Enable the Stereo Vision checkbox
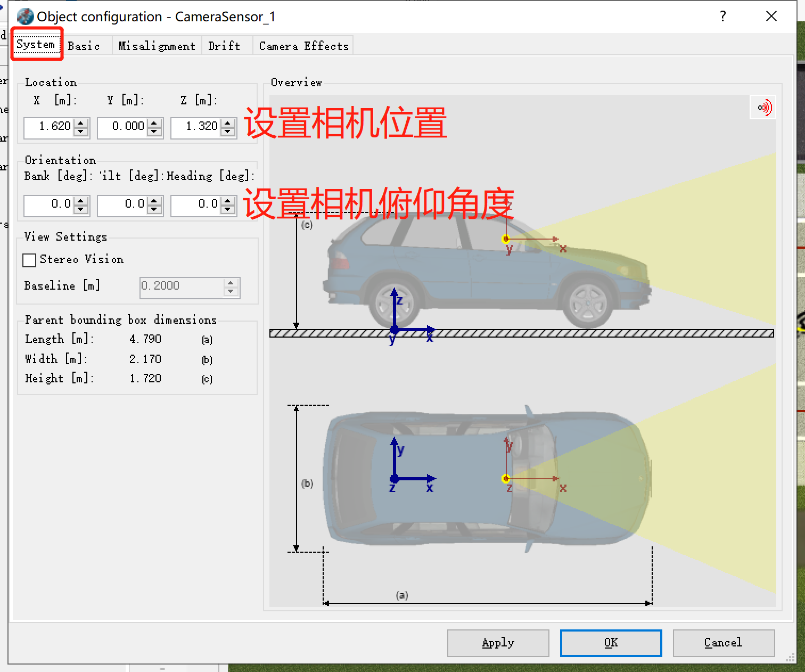 29,260
